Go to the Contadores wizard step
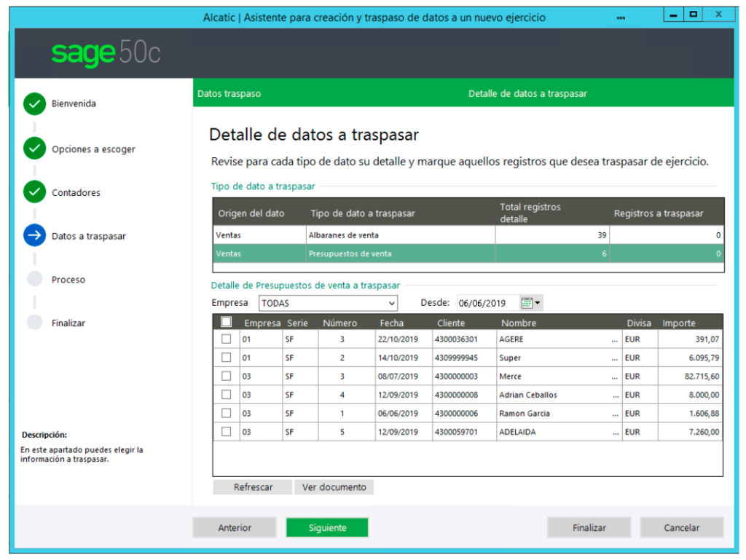The width and height of the screenshot is (746, 560). [x=76, y=192]
